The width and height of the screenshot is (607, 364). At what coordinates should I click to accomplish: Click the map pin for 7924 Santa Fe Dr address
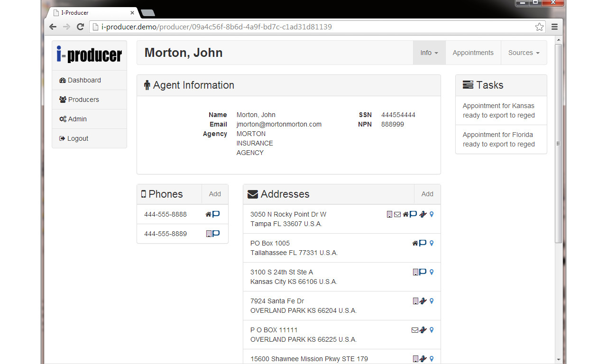432,301
